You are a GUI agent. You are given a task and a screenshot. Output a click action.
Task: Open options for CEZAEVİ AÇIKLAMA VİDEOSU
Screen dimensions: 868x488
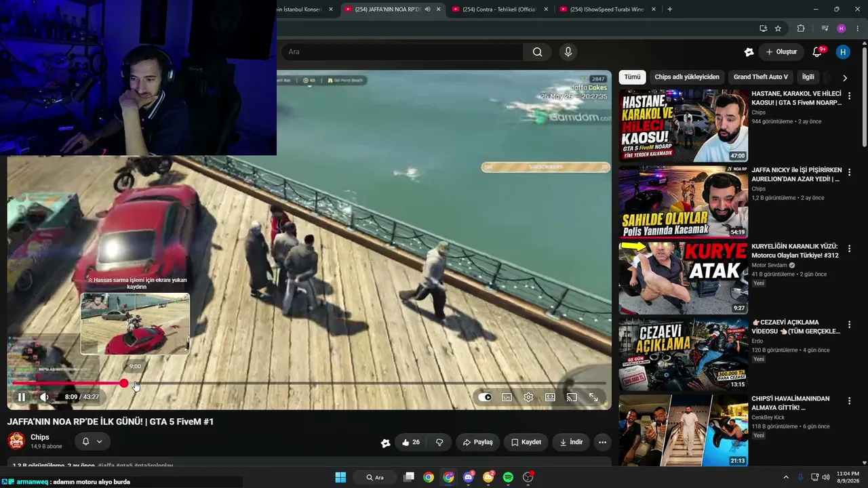(x=849, y=325)
